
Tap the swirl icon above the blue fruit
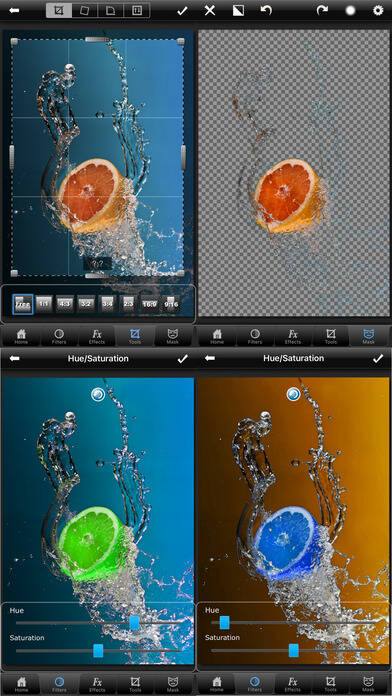point(293,394)
